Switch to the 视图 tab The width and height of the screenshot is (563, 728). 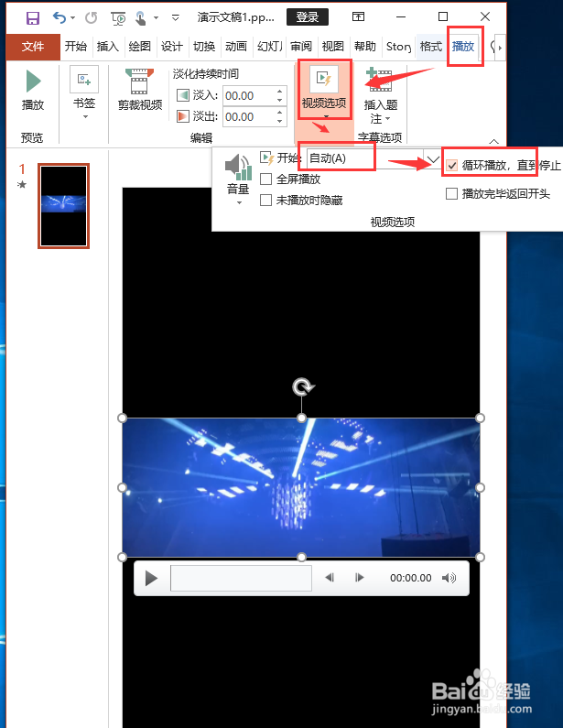(333, 47)
